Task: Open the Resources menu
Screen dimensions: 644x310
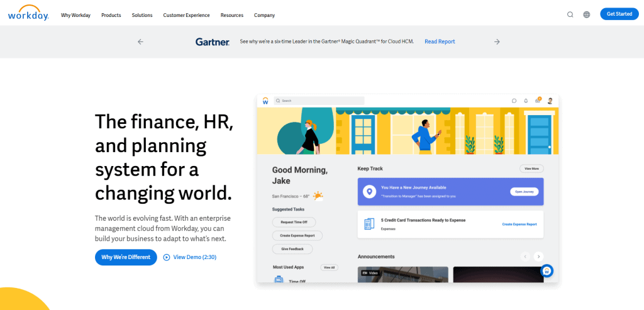Action: pos(232,15)
